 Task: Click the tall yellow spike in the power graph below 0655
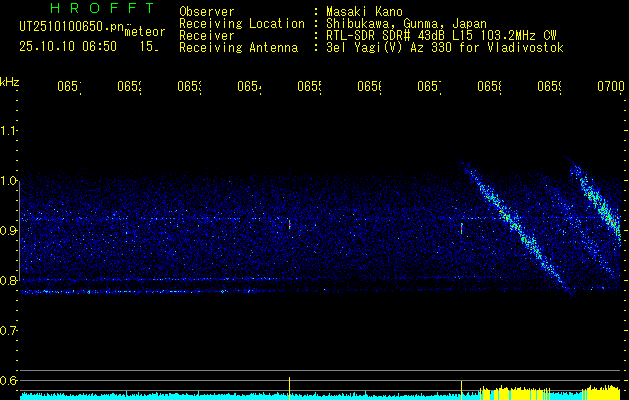tap(289, 388)
